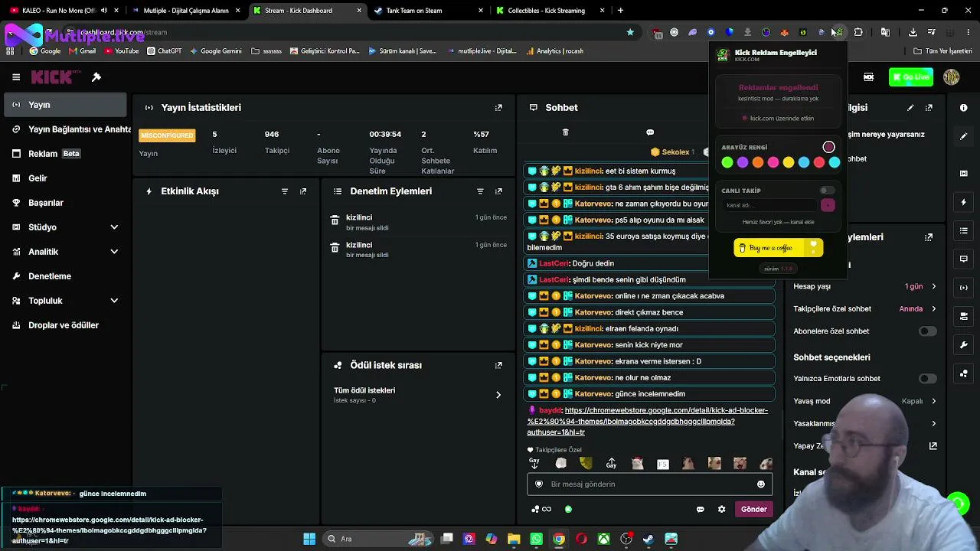Open the lightning bolt icon in right sidebar
This screenshot has width=980, height=551.
pyautogui.click(x=964, y=202)
